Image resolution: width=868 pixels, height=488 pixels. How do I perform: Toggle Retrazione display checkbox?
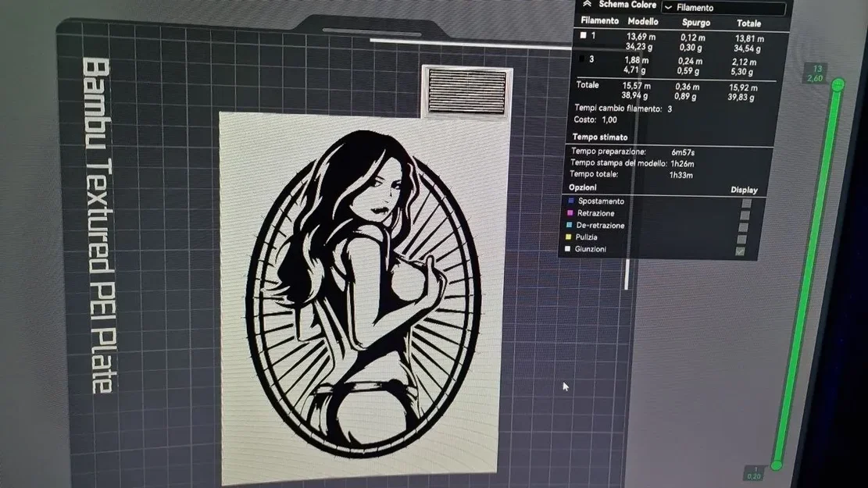745,216
